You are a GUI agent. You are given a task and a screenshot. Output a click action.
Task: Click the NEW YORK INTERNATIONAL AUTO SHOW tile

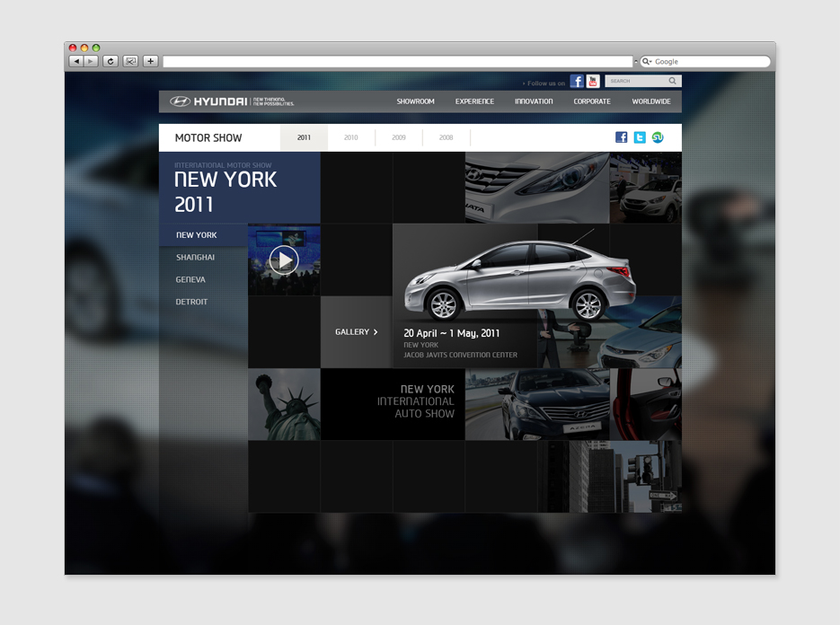(x=393, y=404)
